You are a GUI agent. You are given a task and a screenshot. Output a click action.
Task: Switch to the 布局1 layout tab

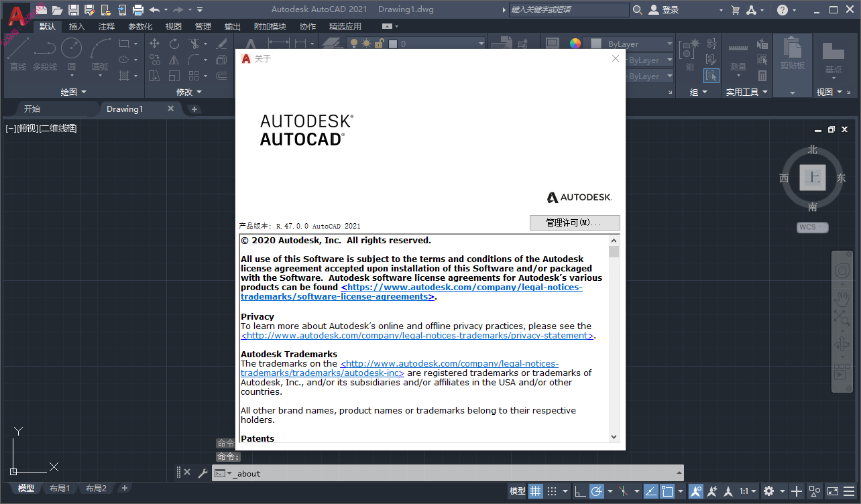[x=59, y=488]
